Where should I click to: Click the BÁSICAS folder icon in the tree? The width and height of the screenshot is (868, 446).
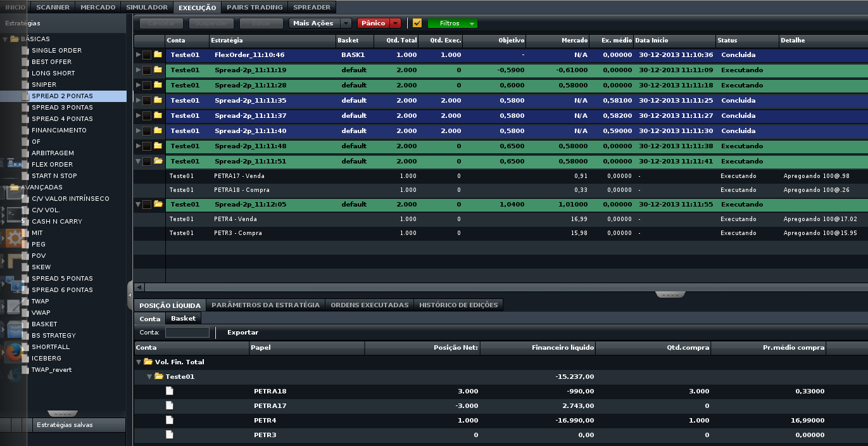(15, 39)
